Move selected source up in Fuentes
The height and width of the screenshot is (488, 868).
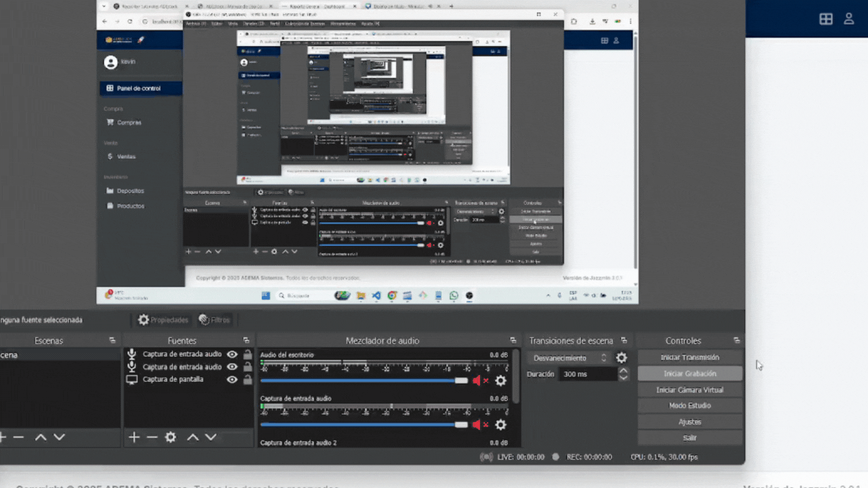193,438
